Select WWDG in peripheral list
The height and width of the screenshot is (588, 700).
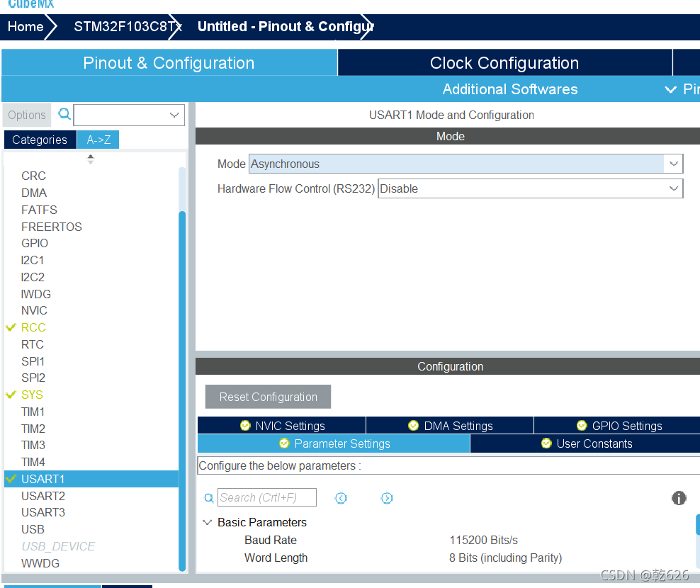click(x=40, y=563)
